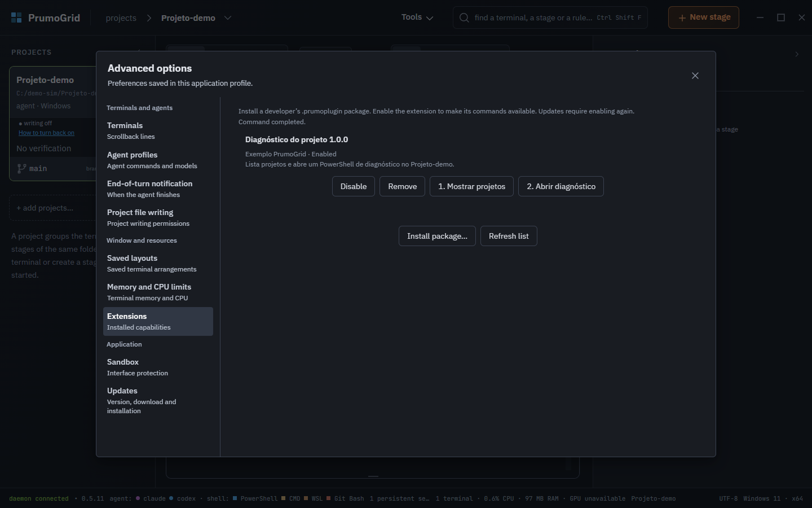The image size is (812, 508).
Task: Click the purple claude agent dot in status bar
Action: pos(138,498)
